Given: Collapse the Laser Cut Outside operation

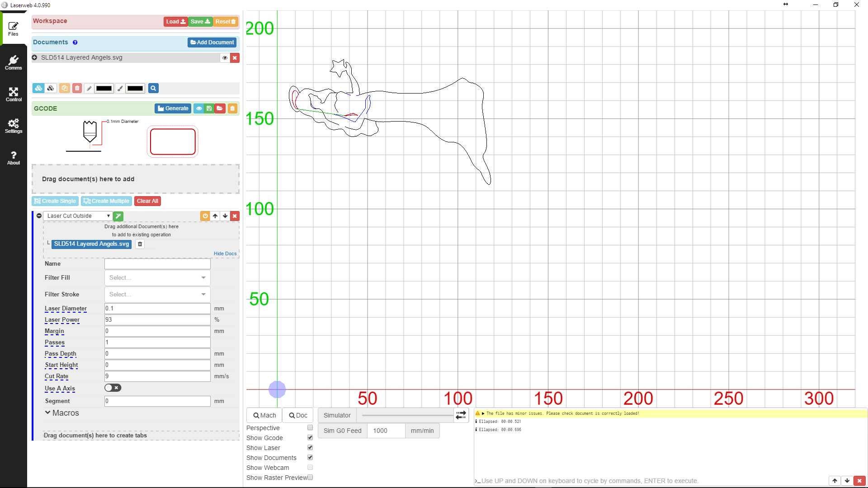Looking at the screenshot, I should click(x=39, y=216).
